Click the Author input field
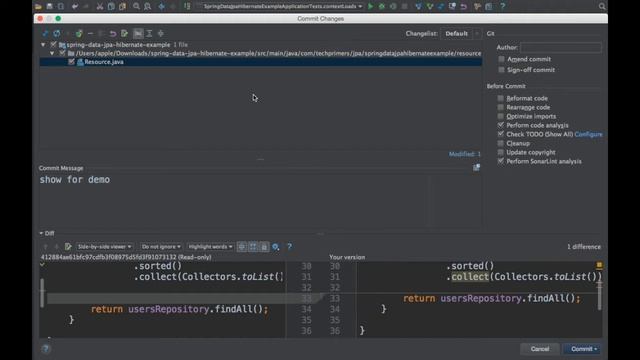Screen dimensions: 640x360 [x=560, y=47]
